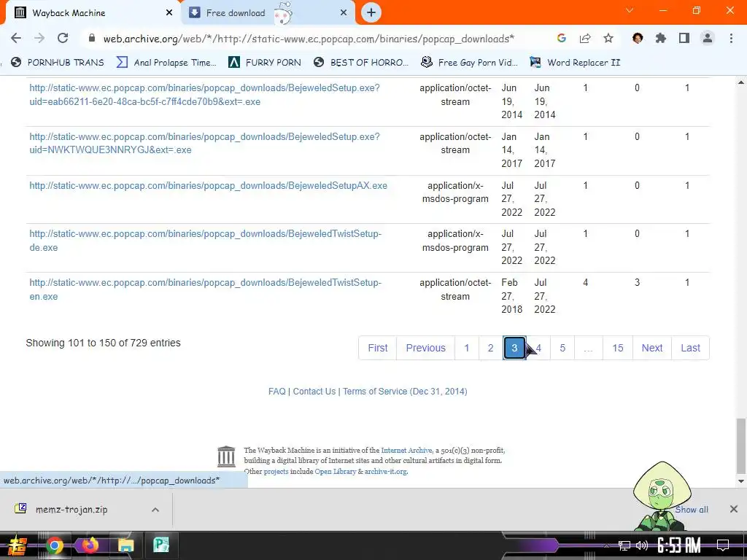Open the BEST OF HORRO... bookmark
This screenshot has width=747, height=560.
(361, 63)
